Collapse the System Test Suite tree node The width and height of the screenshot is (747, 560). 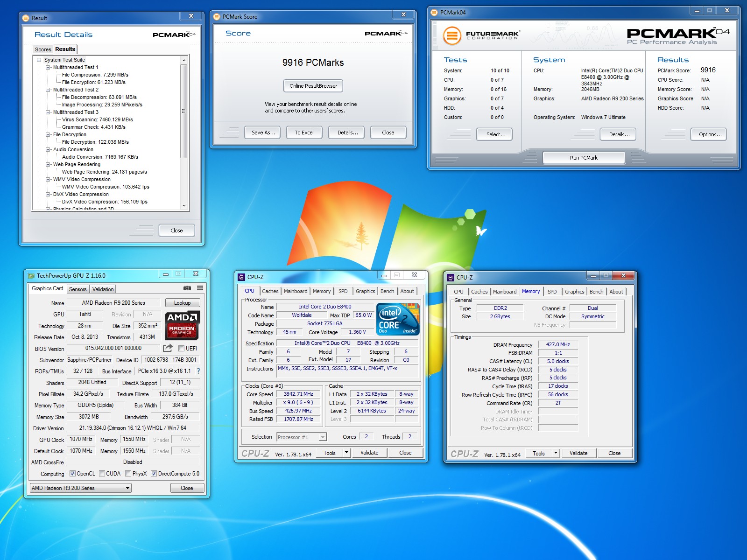(x=39, y=60)
